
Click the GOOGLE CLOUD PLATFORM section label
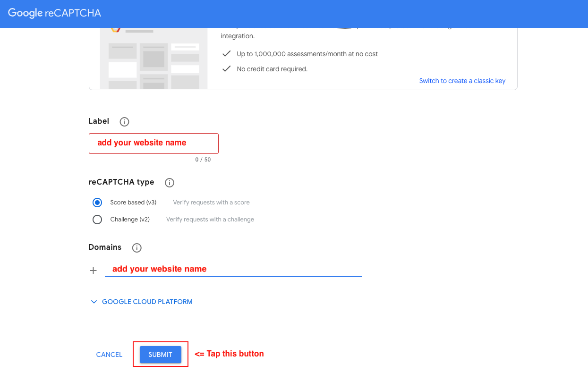tap(147, 302)
